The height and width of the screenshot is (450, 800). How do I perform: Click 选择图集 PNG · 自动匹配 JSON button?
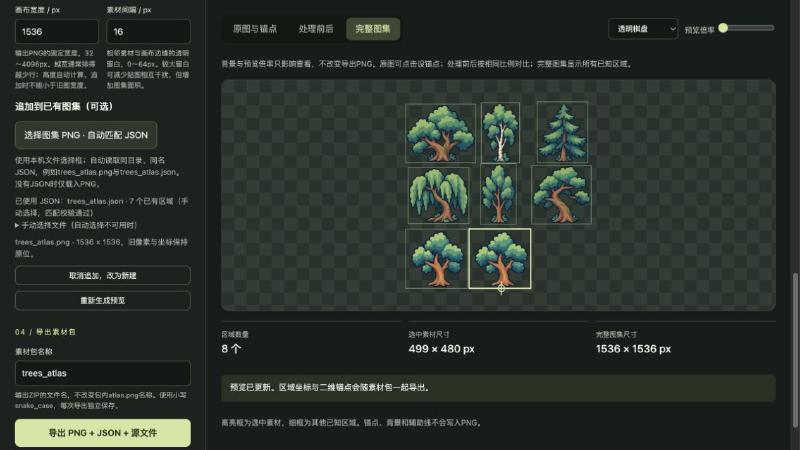[86, 135]
